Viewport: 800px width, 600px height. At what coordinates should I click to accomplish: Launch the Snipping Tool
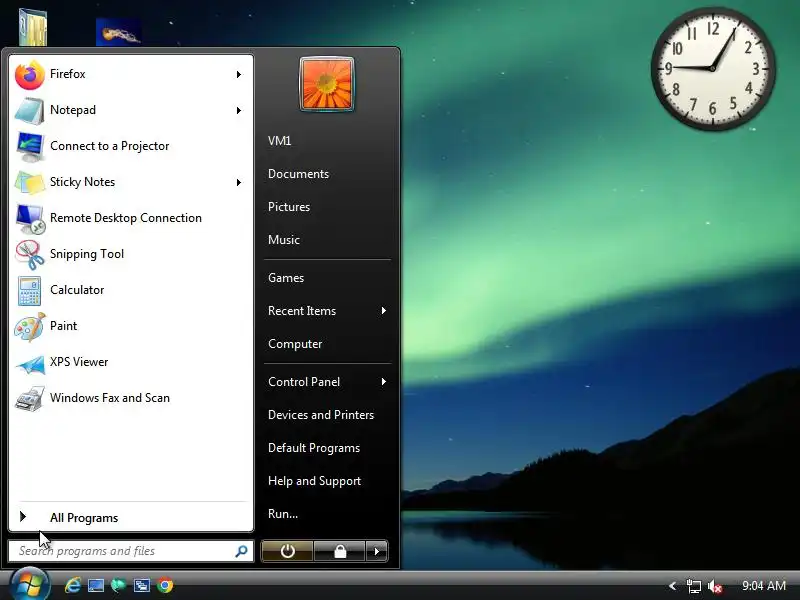[x=130, y=254]
